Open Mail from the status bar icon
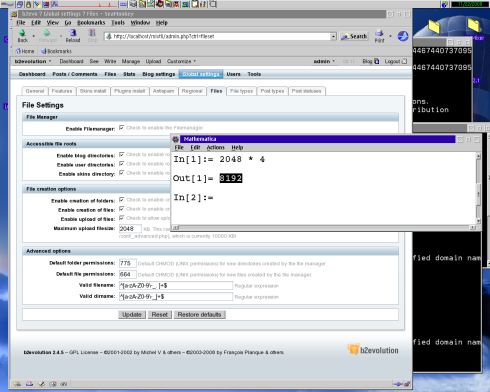Viewport: 490px width, 392px height. coord(29,384)
